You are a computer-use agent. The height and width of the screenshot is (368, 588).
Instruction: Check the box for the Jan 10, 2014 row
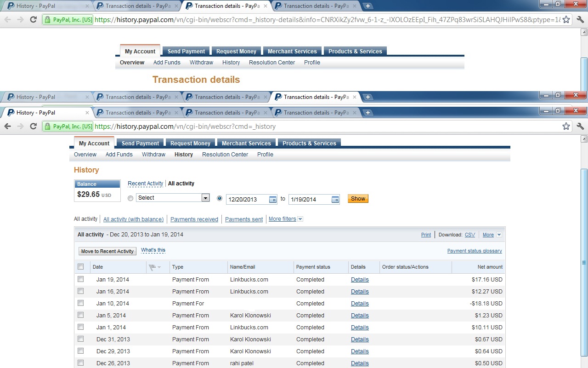[x=81, y=303]
